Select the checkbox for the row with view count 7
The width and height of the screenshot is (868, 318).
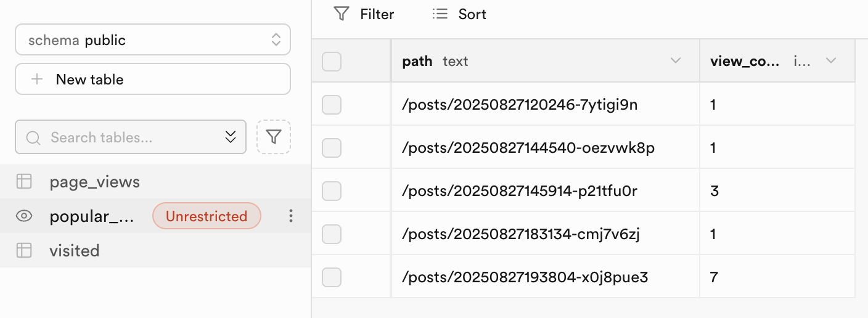(x=332, y=278)
